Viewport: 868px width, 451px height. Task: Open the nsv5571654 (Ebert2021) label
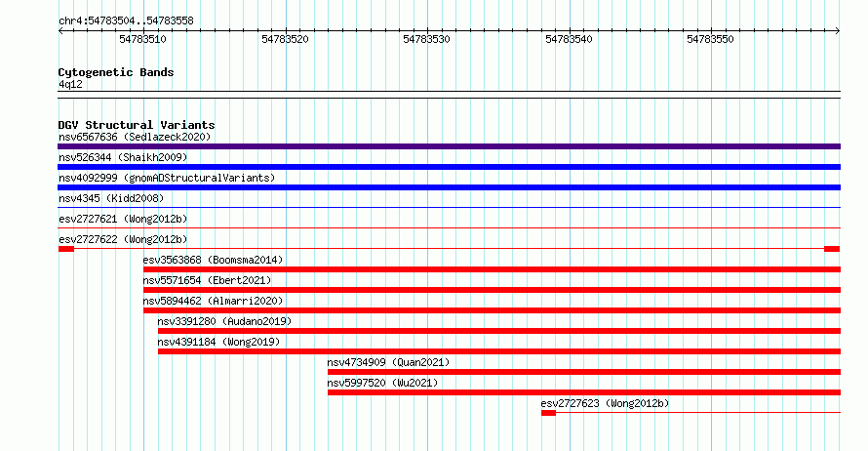pos(207,280)
